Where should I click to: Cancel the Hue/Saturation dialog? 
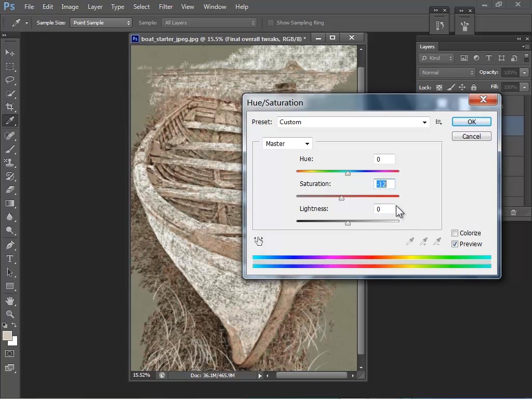(x=472, y=137)
